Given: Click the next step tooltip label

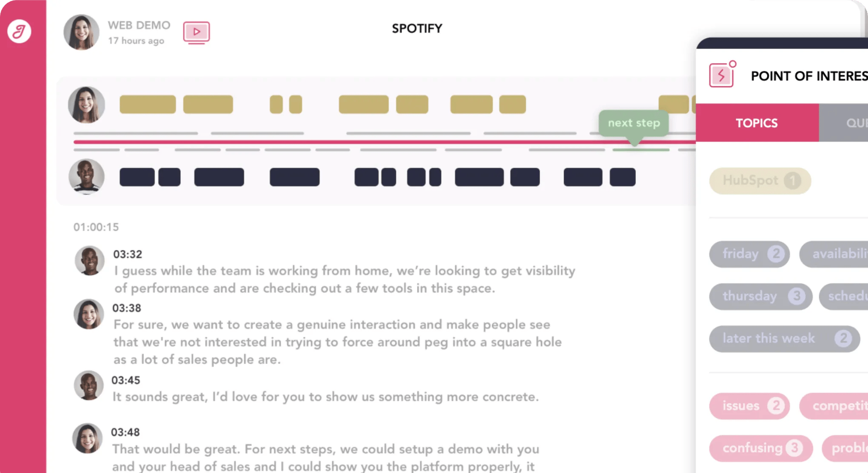Looking at the screenshot, I should (633, 123).
